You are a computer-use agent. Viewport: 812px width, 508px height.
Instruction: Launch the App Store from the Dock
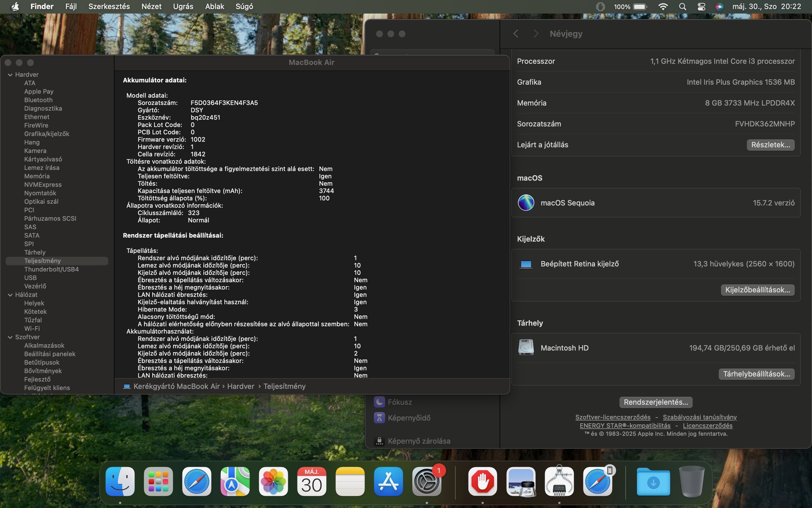point(389,481)
